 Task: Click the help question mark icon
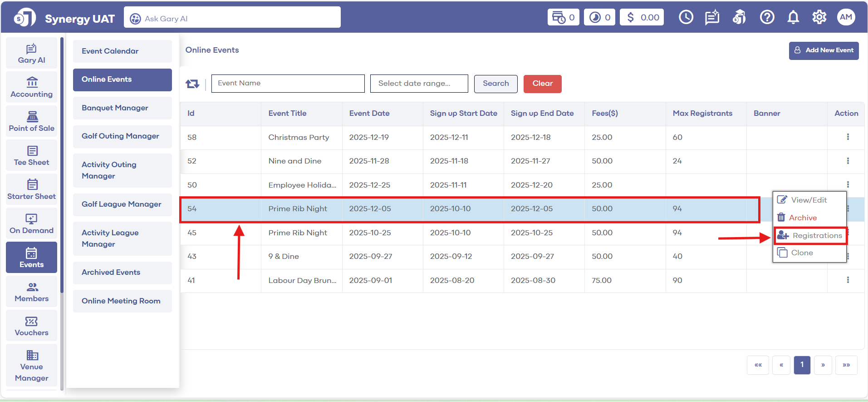click(x=767, y=17)
